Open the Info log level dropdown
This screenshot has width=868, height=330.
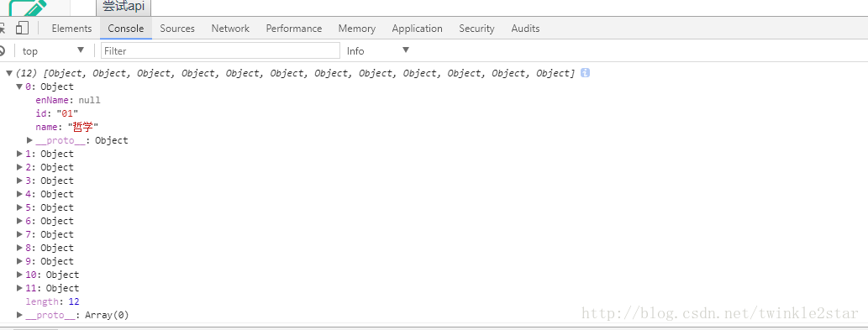pyautogui.click(x=378, y=51)
